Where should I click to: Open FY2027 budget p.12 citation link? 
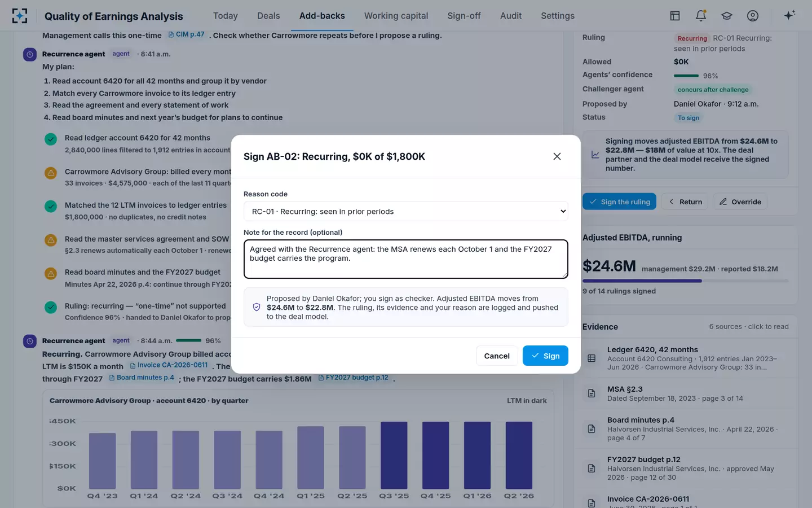click(353, 378)
